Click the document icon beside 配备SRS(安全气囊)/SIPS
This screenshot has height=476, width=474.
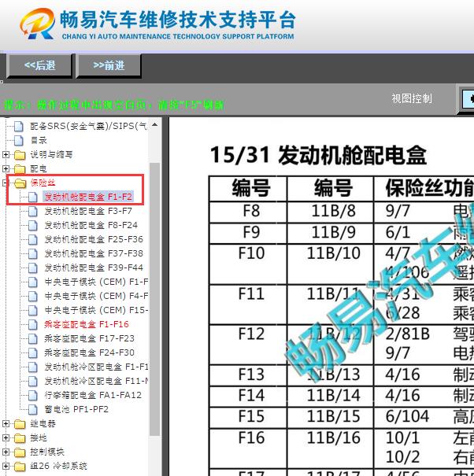coord(19,126)
